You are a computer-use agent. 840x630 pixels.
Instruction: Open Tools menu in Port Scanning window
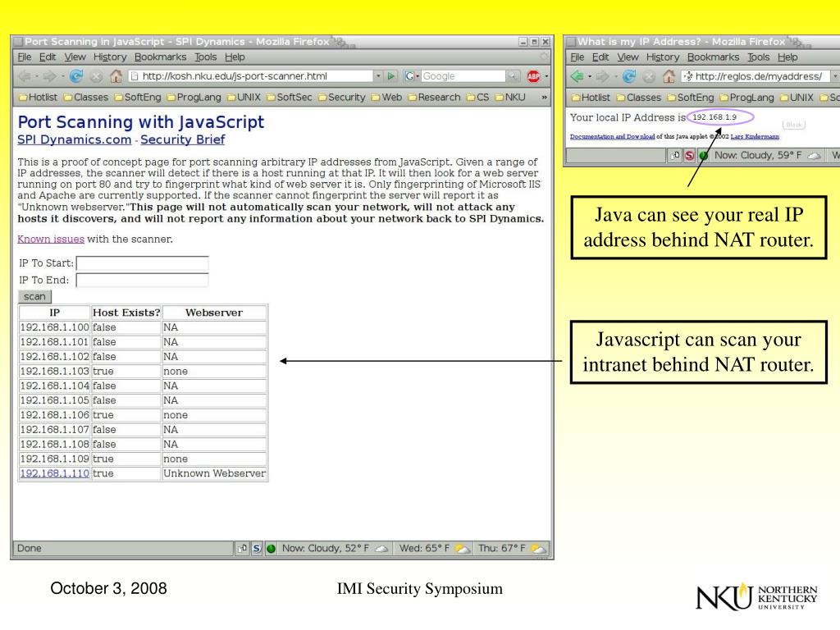[206, 57]
